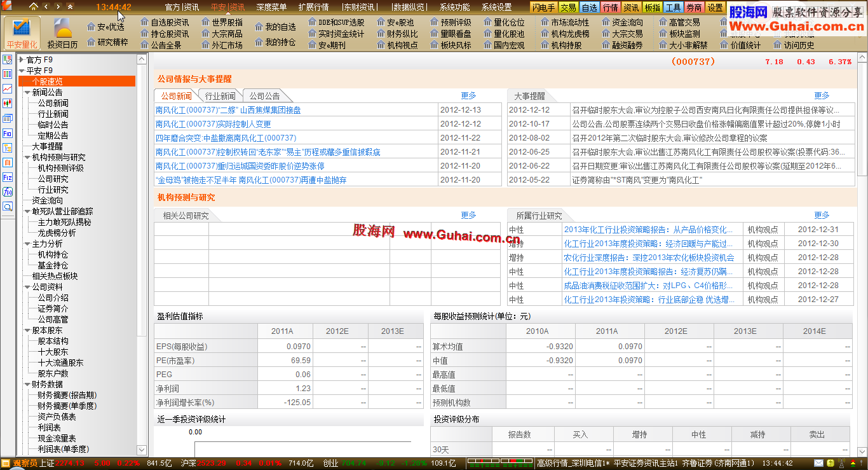Screen dimensions: 868x470
Task: Click the F12 icon in left sidebar
Action: (8, 177)
